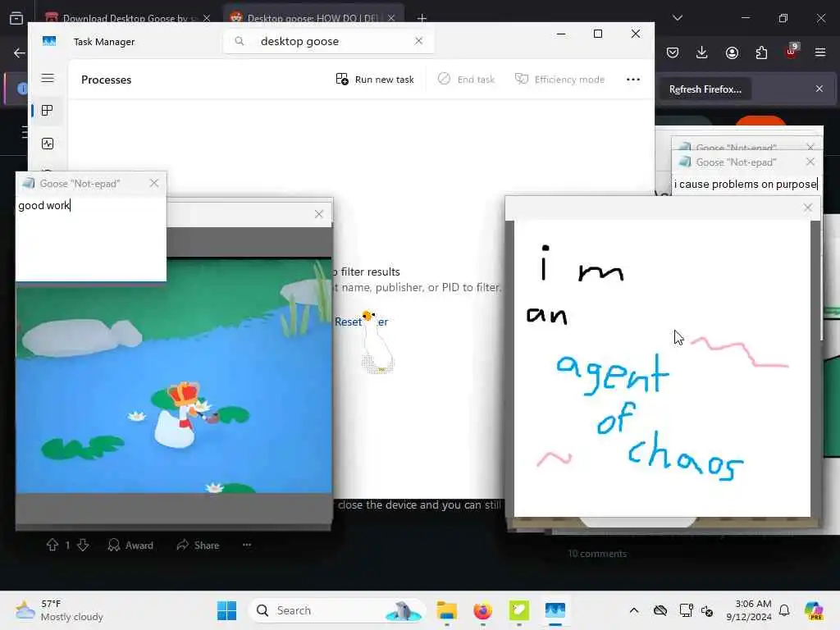The width and height of the screenshot is (840, 630).
Task: Close the 'i cause problems' Goose Not-epad
Action: [x=810, y=162]
